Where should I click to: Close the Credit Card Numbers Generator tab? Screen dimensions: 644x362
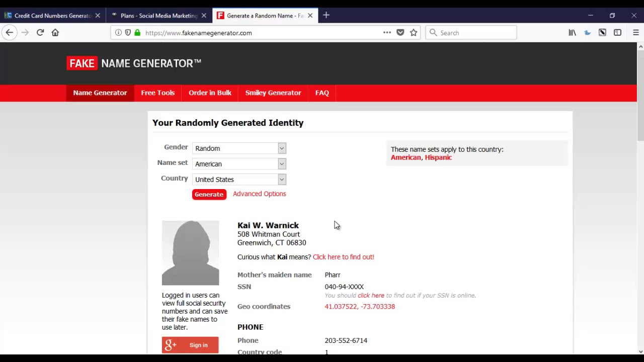98,16
